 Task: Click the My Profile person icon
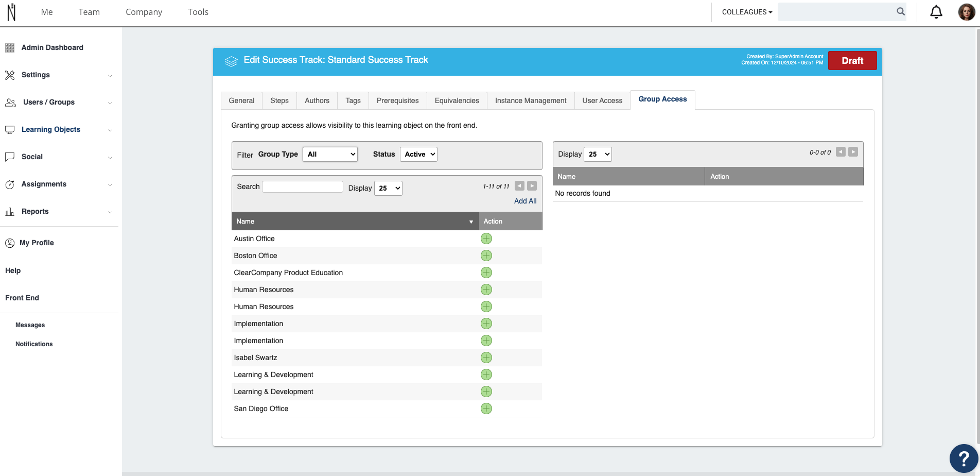[x=10, y=243]
